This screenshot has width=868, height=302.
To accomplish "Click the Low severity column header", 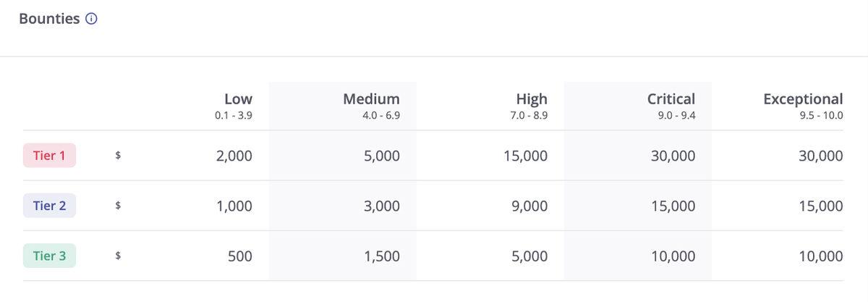I will pos(238,99).
